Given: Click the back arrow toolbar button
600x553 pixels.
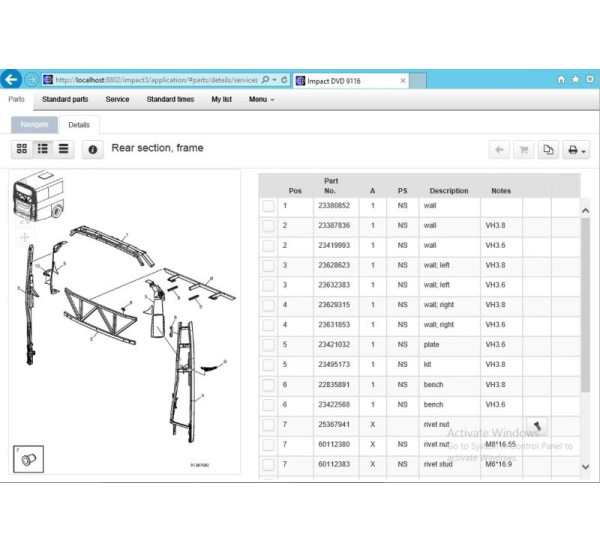Looking at the screenshot, I should pos(498,150).
